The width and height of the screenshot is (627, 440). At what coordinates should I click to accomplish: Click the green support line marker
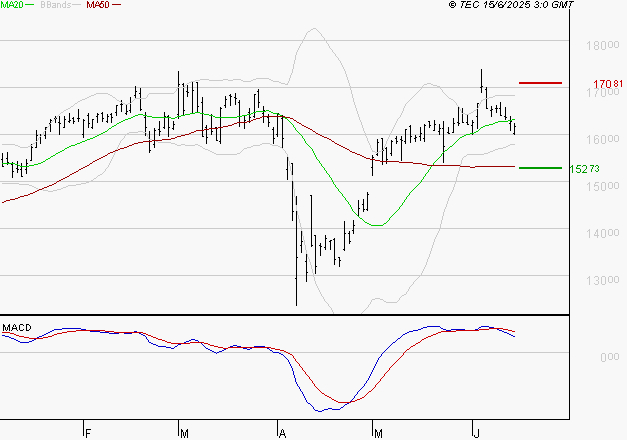tap(540, 168)
